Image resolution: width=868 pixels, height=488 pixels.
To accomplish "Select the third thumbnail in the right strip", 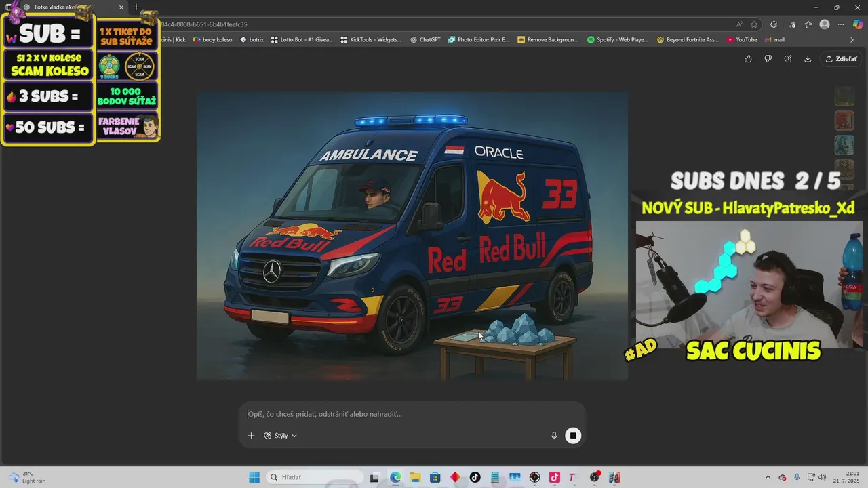I will (844, 145).
